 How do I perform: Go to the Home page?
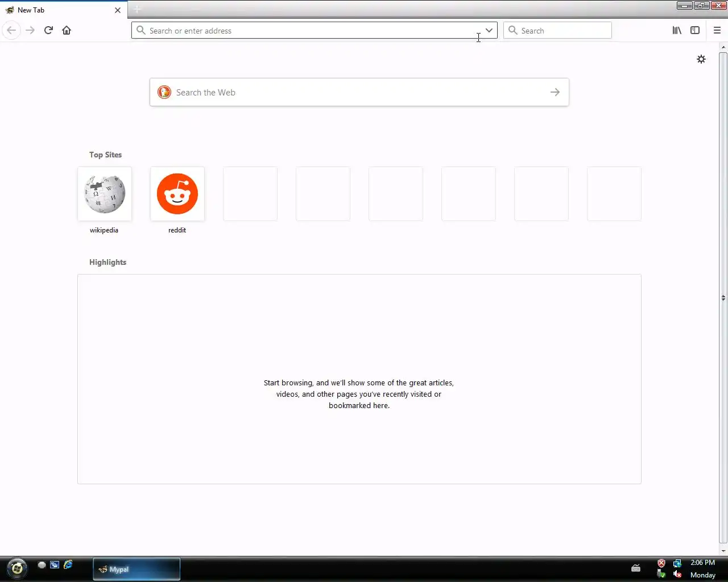[x=67, y=30]
